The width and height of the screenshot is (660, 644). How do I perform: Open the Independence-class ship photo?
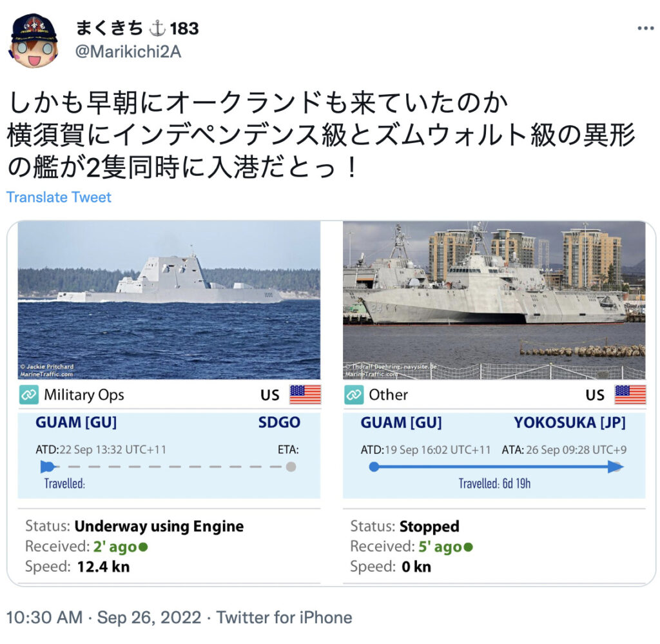pyautogui.click(x=494, y=300)
